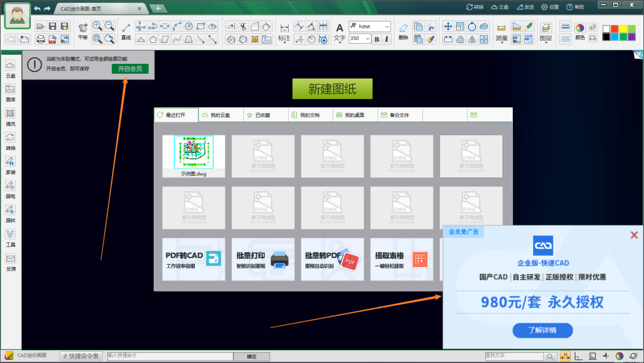
Task: Choose the spline curve tool
Action: (177, 39)
